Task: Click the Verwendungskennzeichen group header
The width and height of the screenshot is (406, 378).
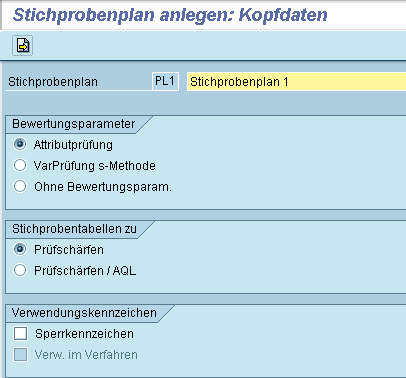Action: pos(84,313)
